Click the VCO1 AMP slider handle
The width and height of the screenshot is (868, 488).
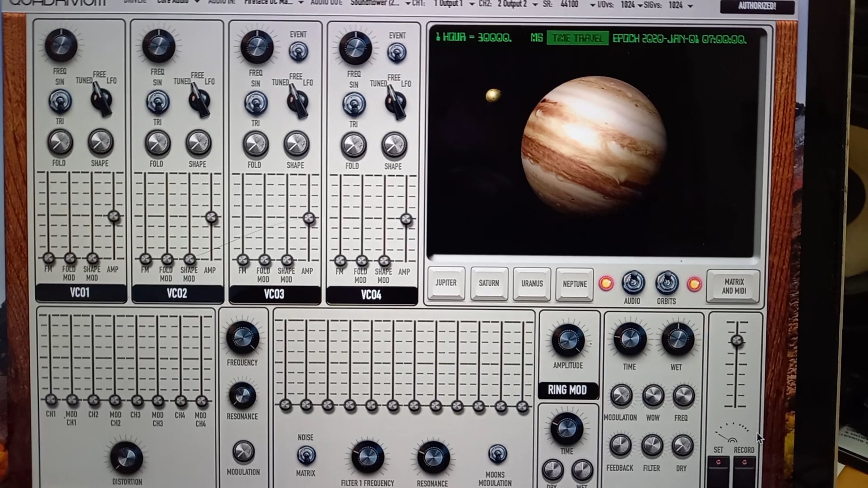pos(114,216)
